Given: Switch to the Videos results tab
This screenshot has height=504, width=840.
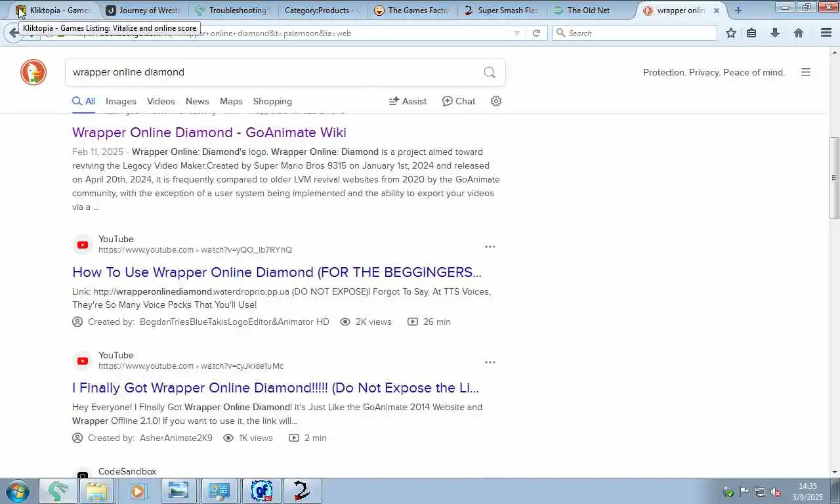Looking at the screenshot, I should tap(161, 101).
